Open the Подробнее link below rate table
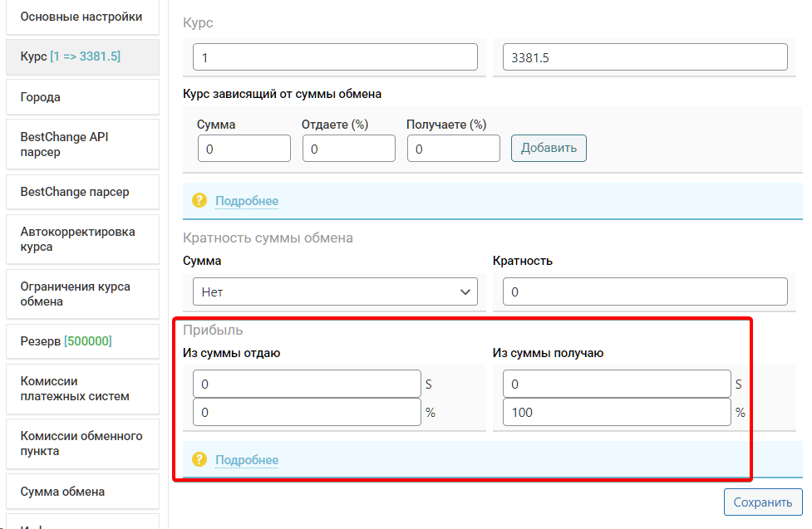 pyautogui.click(x=247, y=201)
